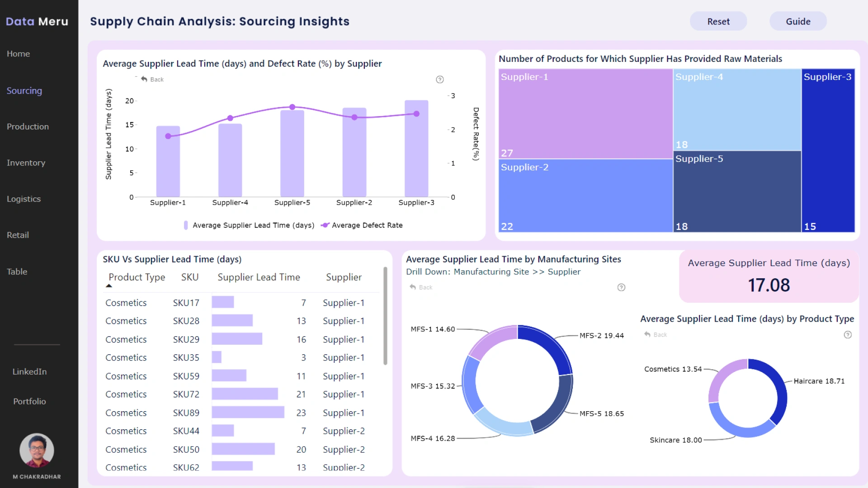Click the Product Type sort arrow indicator
Image resolution: width=868 pixels, height=488 pixels.
(109, 286)
